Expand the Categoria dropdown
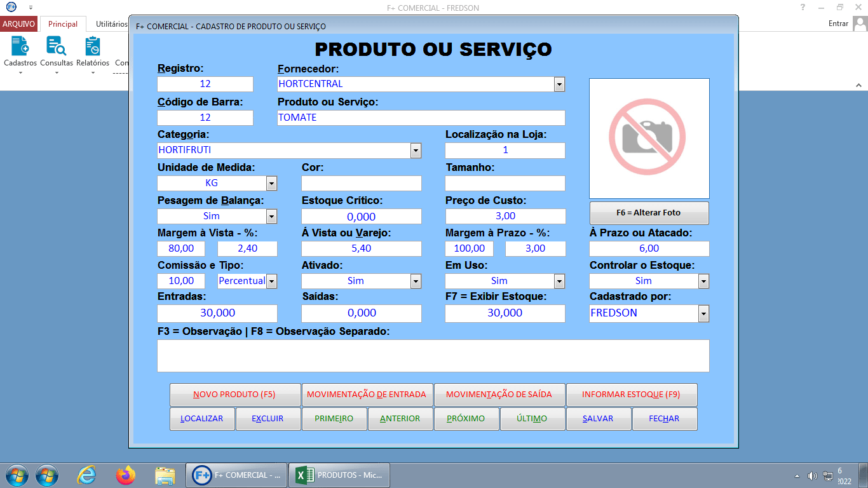The width and height of the screenshot is (868, 488). point(416,150)
